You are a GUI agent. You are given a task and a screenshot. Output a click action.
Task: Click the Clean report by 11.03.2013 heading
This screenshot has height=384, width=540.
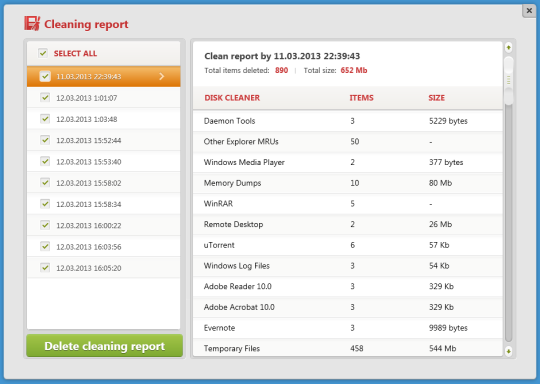[x=282, y=56]
